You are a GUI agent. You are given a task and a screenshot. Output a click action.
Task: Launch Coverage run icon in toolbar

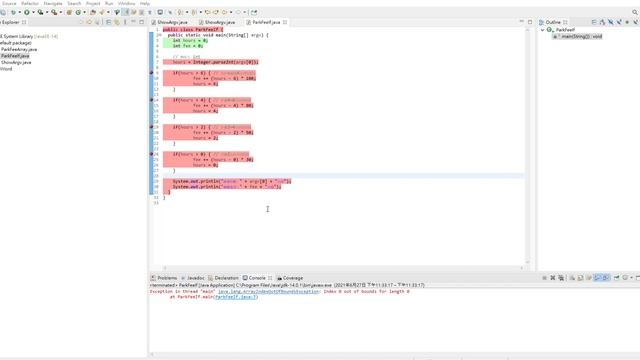(x=40, y=12)
